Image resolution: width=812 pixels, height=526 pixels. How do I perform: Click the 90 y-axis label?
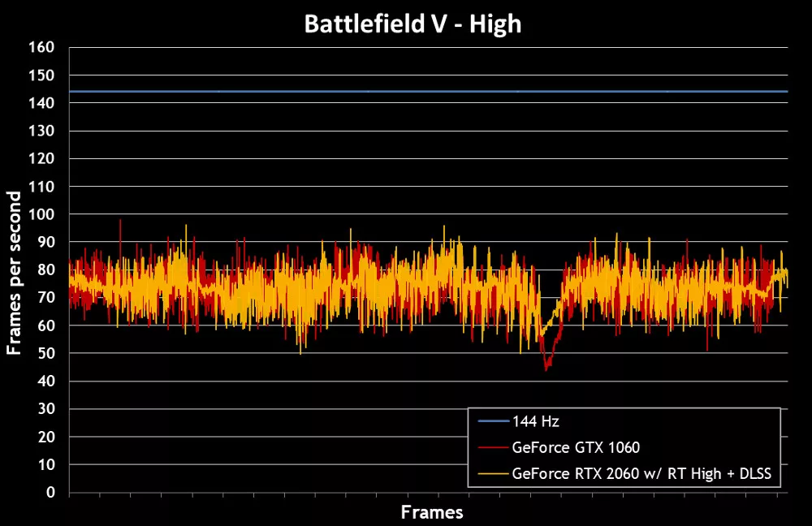tap(45, 242)
